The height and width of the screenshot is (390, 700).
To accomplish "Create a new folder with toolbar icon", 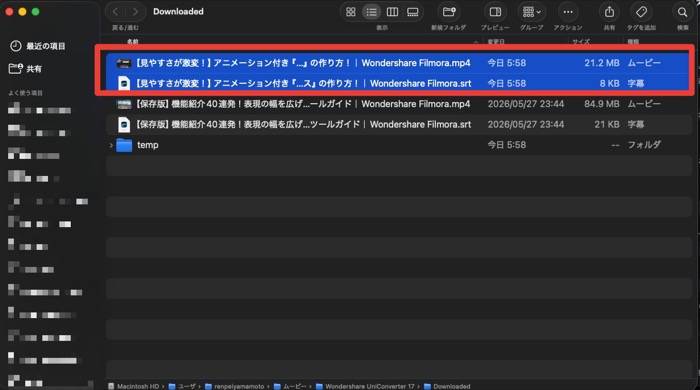I will (449, 12).
